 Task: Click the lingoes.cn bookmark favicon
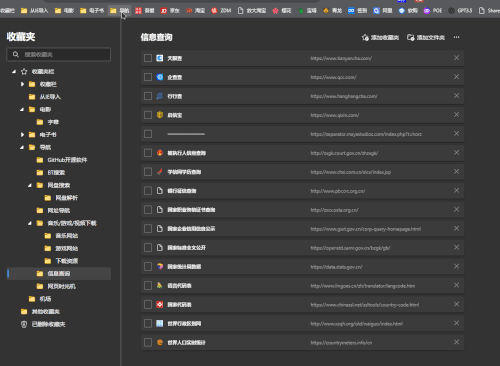point(160,285)
